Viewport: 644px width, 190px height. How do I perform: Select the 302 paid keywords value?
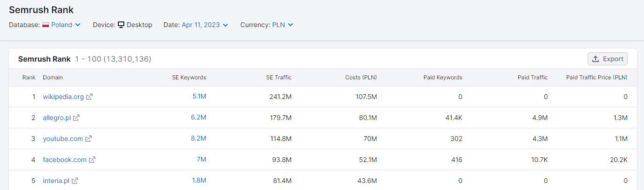click(x=457, y=139)
